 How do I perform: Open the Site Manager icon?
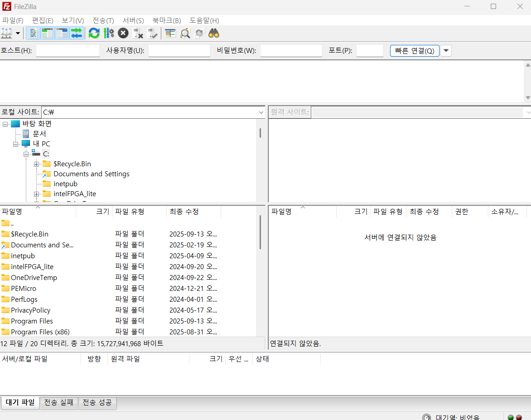point(7,33)
